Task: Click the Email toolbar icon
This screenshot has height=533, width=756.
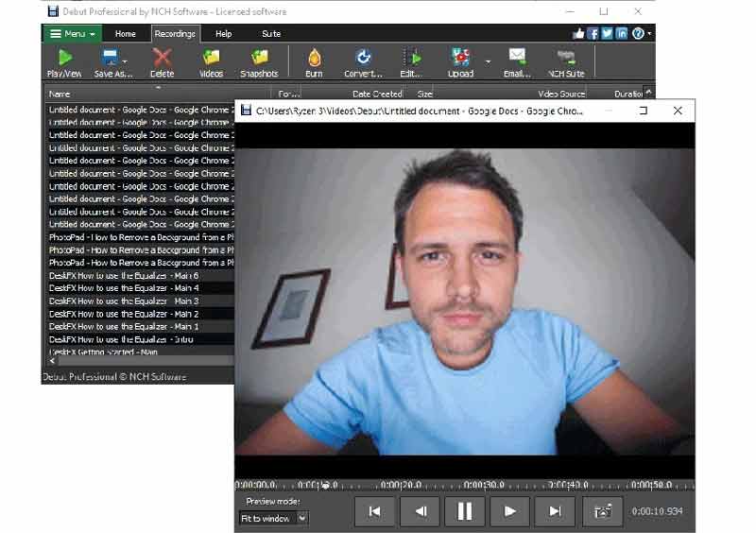Action: pos(517,62)
